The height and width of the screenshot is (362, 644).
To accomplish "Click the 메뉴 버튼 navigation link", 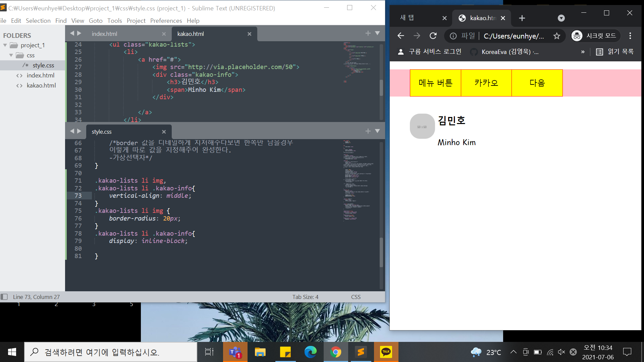I will point(435,83).
